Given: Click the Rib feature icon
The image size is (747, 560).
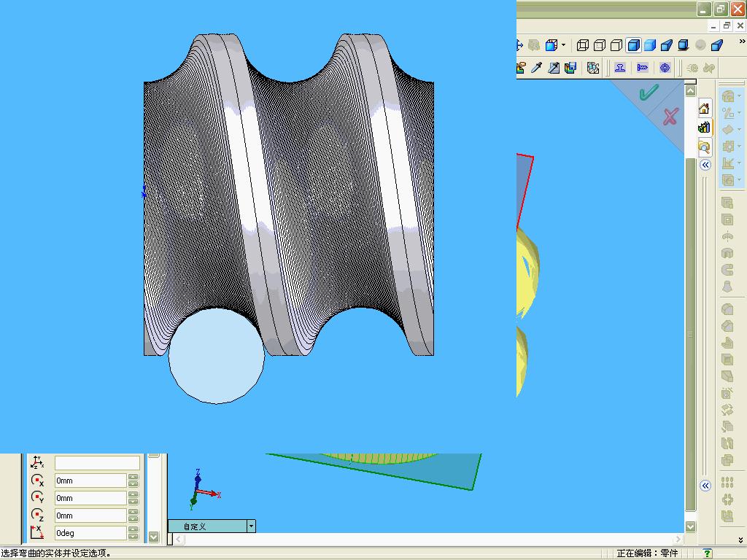Looking at the screenshot, I should click(727, 343).
